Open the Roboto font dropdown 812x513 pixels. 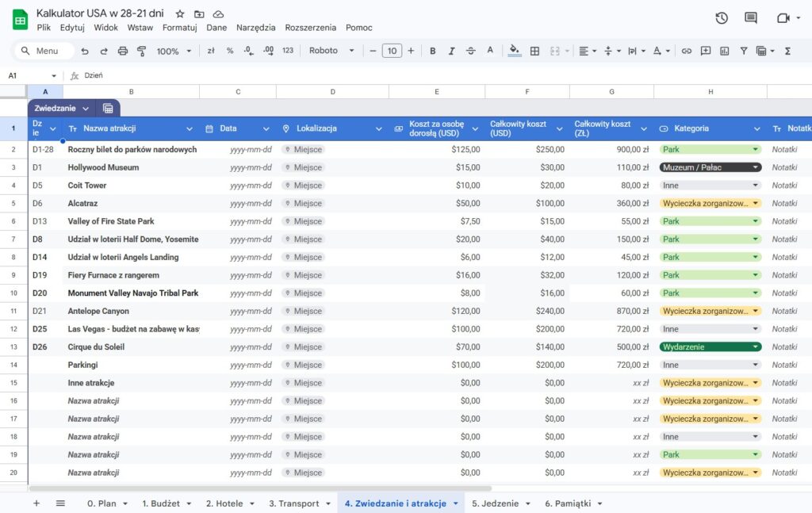pyautogui.click(x=331, y=51)
